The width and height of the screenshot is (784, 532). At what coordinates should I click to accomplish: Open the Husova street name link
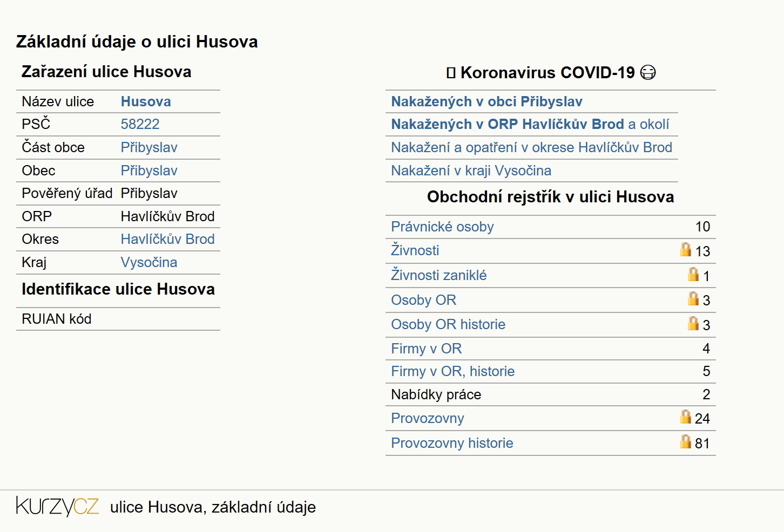(x=146, y=101)
